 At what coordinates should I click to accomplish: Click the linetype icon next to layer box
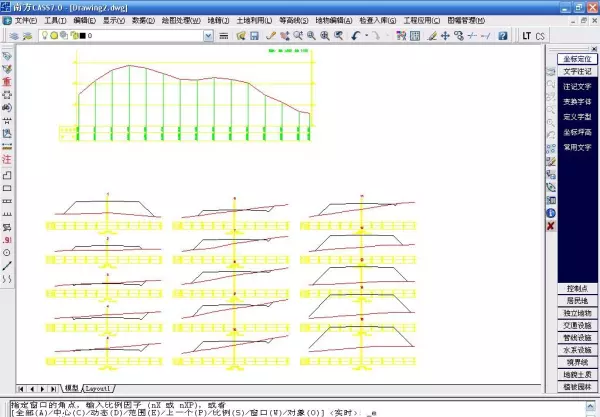[224, 36]
